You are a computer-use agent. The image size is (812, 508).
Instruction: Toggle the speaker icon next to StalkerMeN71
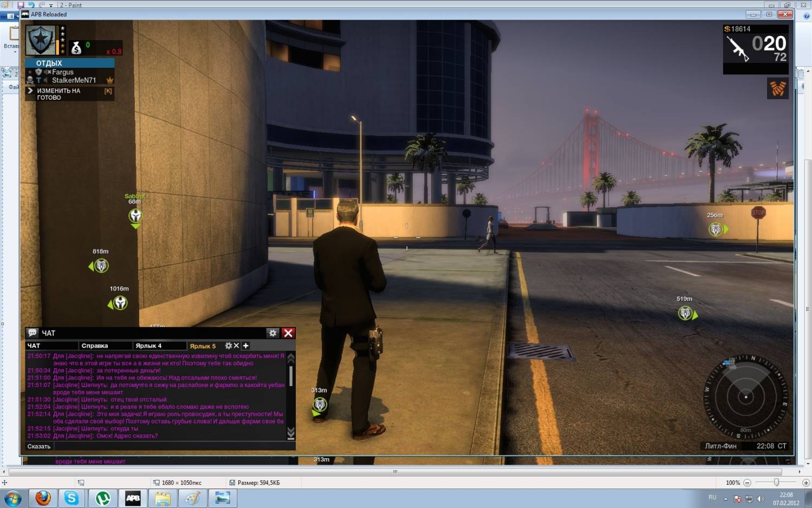pyautogui.click(x=46, y=80)
